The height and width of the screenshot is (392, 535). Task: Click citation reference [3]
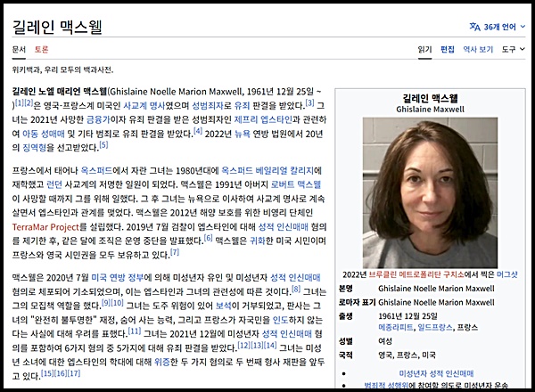(309, 102)
